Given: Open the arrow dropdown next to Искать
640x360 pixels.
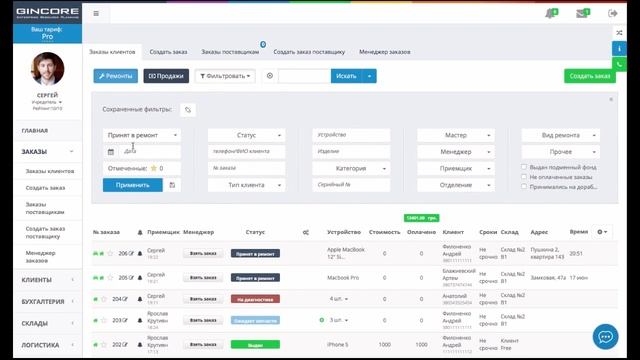Looking at the screenshot, I should [x=369, y=76].
